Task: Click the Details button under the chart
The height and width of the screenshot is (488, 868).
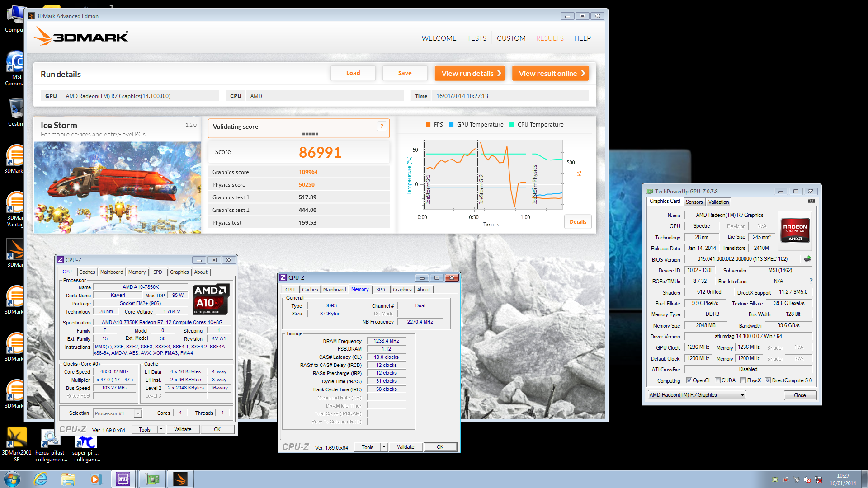Action: (x=578, y=222)
